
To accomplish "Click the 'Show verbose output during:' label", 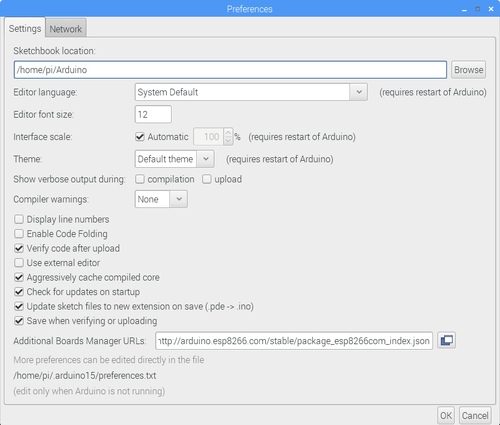I will pos(69,179).
